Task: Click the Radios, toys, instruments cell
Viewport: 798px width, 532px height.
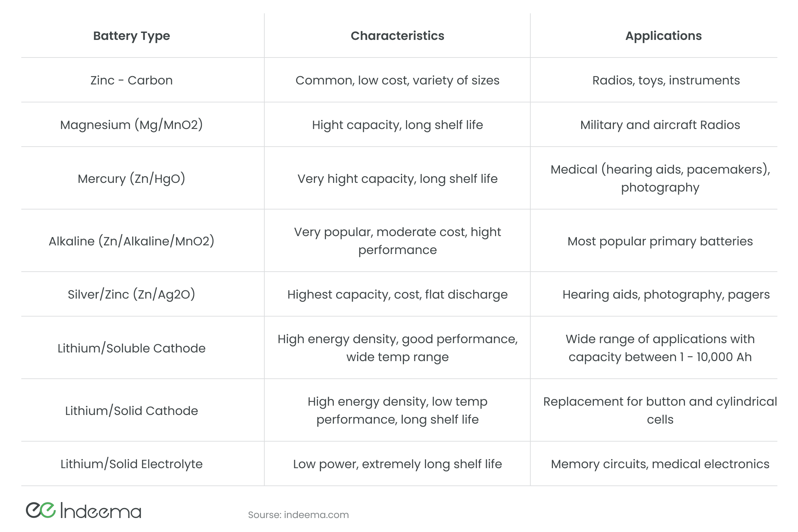Action: coord(666,80)
